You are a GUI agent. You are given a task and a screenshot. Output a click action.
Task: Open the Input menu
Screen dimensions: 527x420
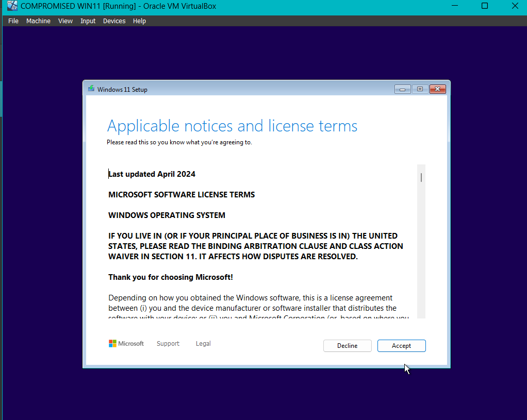(88, 21)
